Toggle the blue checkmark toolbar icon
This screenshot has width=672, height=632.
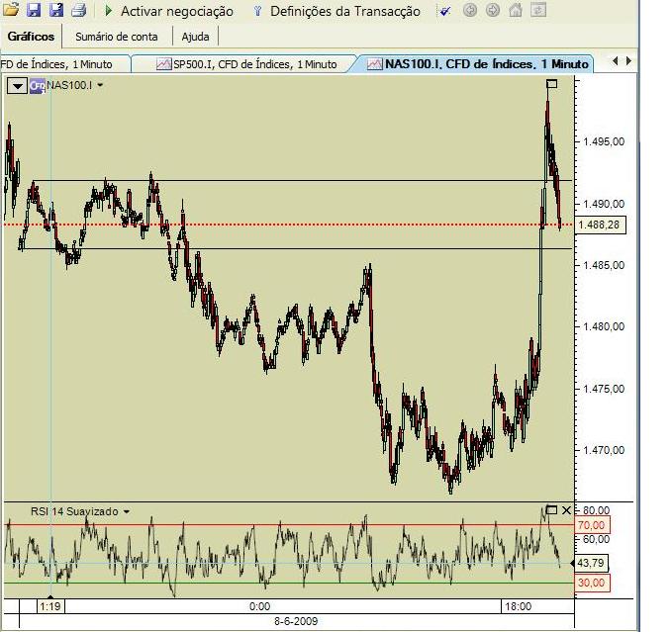click(x=445, y=11)
